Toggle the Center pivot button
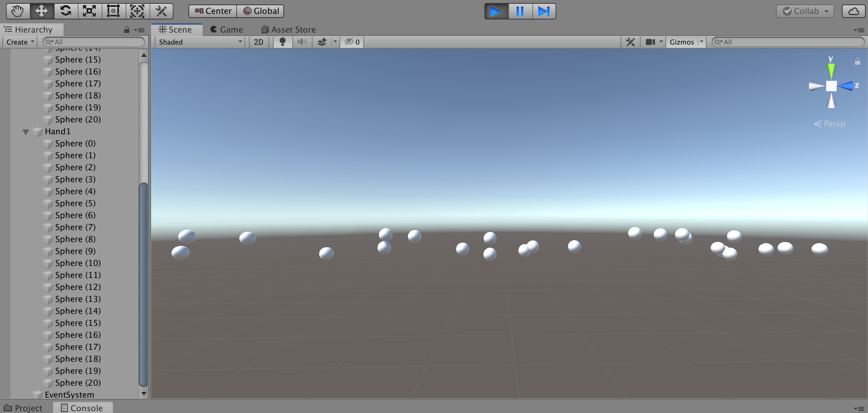The width and height of the screenshot is (868, 413). pyautogui.click(x=213, y=11)
